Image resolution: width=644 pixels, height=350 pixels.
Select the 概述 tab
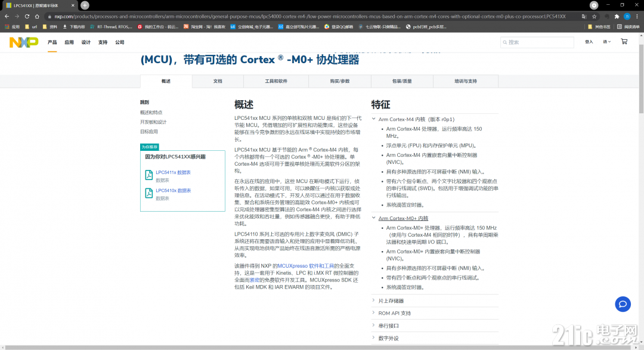coord(166,81)
